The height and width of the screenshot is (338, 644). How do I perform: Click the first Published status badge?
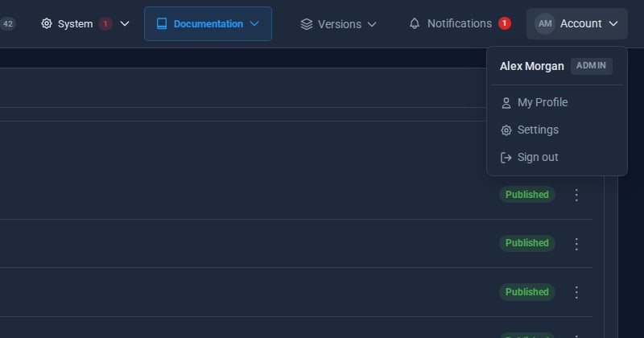[x=527, y=195]
